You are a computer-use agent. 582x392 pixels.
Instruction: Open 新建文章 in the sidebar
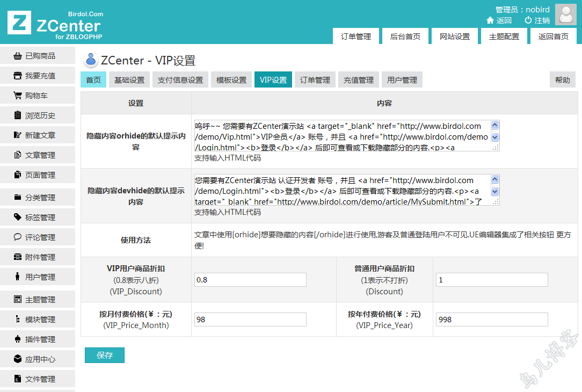38,135
